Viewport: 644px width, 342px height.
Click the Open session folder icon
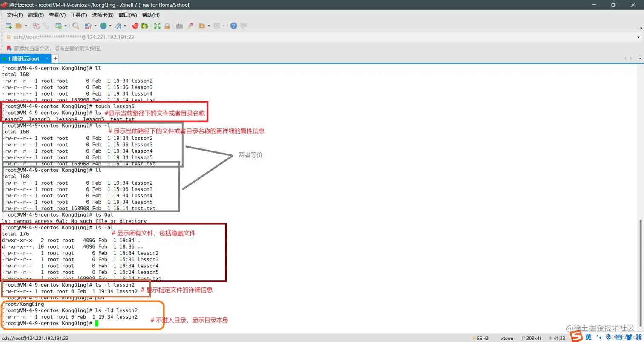point(19,26)
